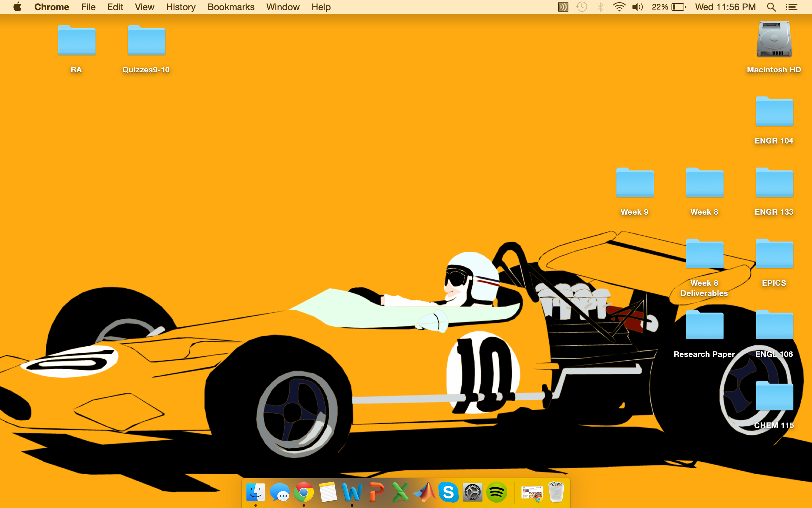The width and height of the screenshot is (812, 508).
Task: Open Finder from the dock
Action: tap(255, 492)
